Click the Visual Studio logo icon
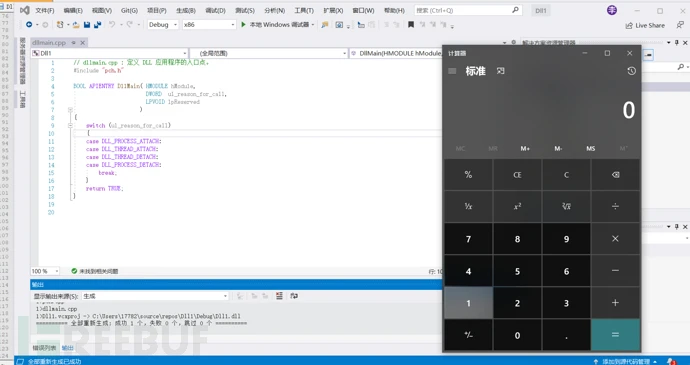The image size is (690, 365). [x=25, y=10]
